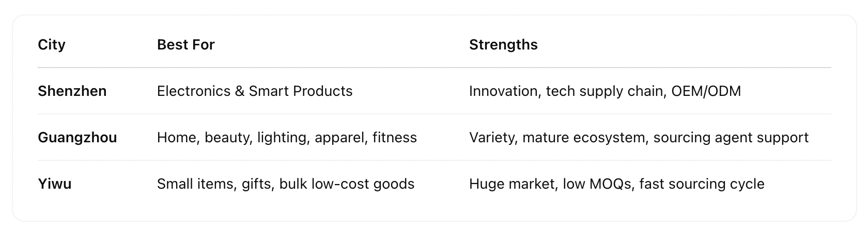Click the OEM/ODM text
The image size is (868, 232).
(x=706, y=91)
